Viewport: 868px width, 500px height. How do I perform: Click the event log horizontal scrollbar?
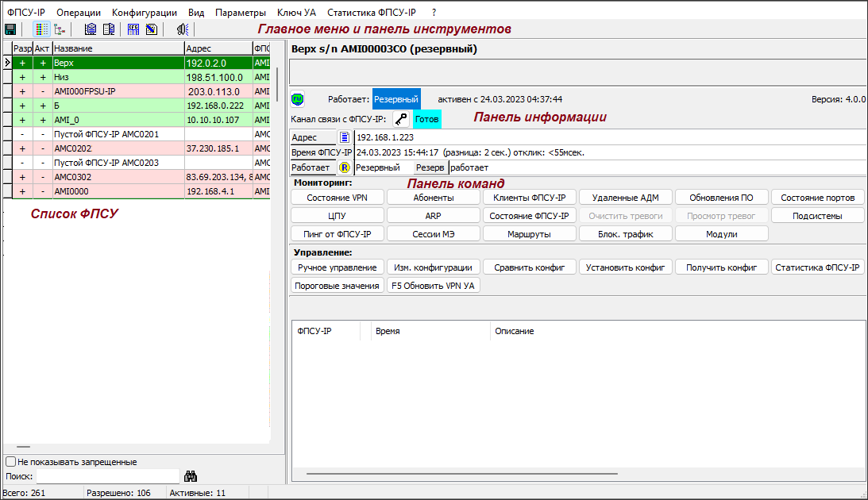(461, 474)
